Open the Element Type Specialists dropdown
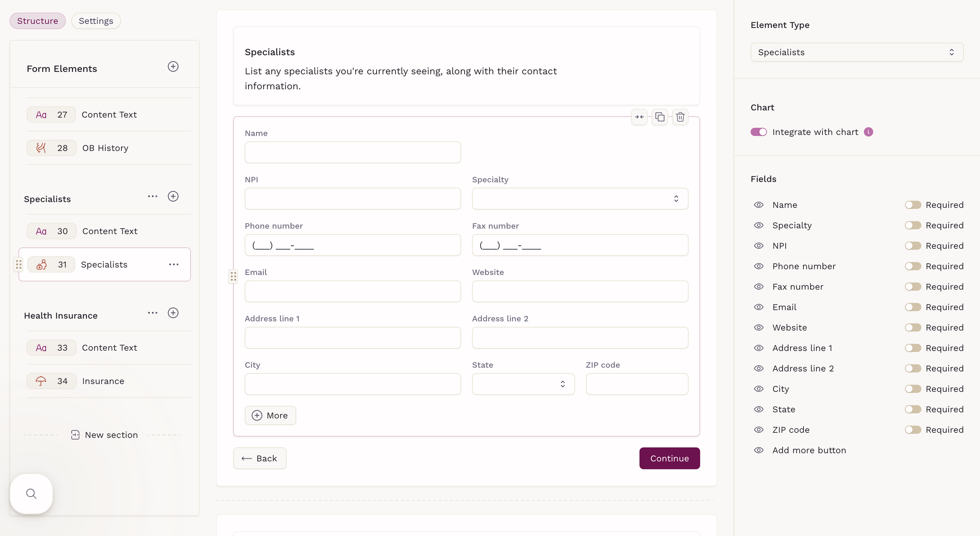Image resolution: width=980 pixels, height=536 pixels. (857, 52)
